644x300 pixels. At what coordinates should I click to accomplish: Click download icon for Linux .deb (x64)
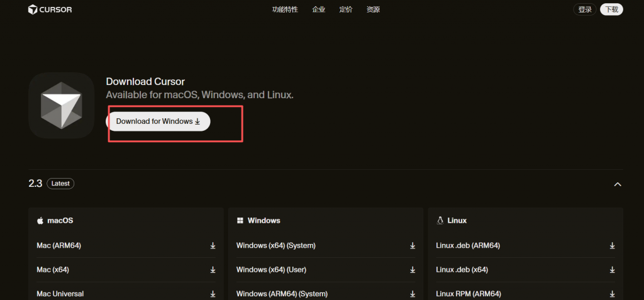613,270
